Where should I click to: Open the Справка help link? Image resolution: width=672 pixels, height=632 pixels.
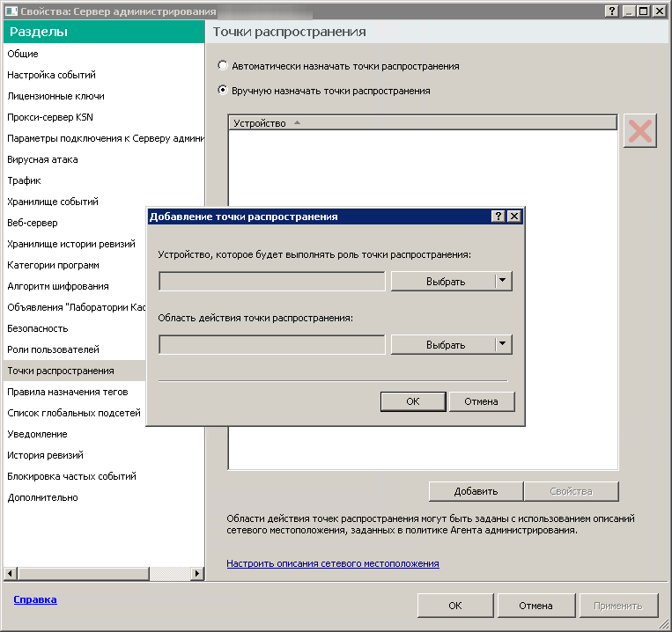pos(35,599)
